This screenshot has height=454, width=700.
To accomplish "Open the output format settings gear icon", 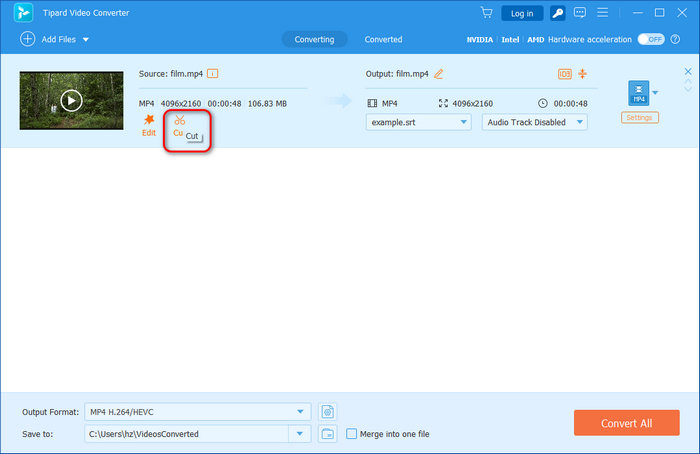I will pyautogui.click(x=328, y=412).
